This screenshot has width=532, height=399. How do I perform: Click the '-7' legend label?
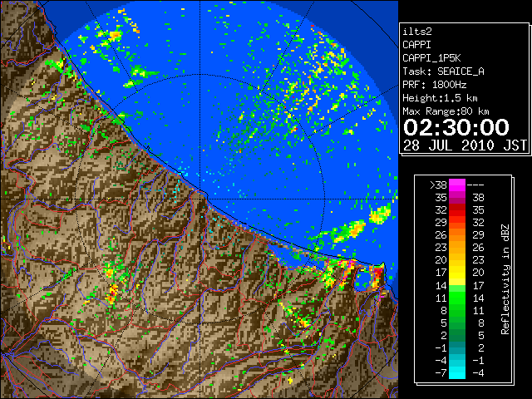click(x=441, y=373)
